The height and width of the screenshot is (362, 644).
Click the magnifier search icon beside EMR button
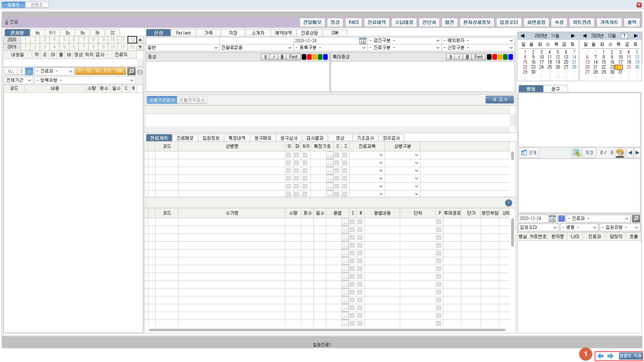(131, 71)
